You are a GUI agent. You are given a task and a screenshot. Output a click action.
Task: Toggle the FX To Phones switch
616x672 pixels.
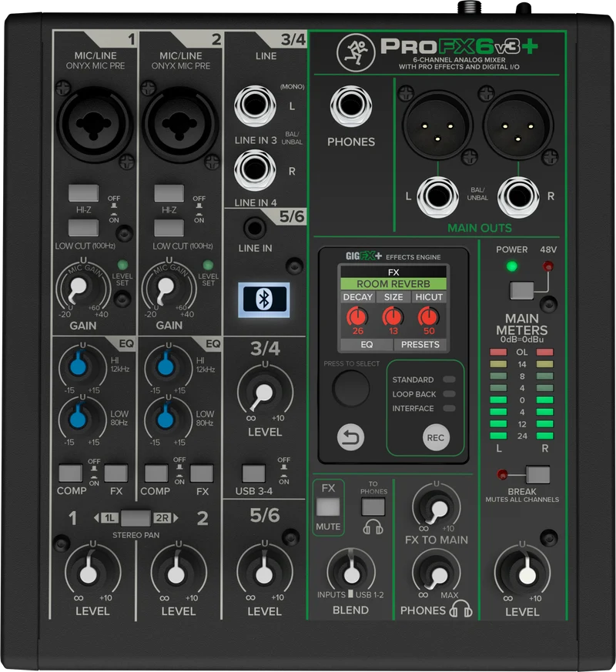pos(373,507)
